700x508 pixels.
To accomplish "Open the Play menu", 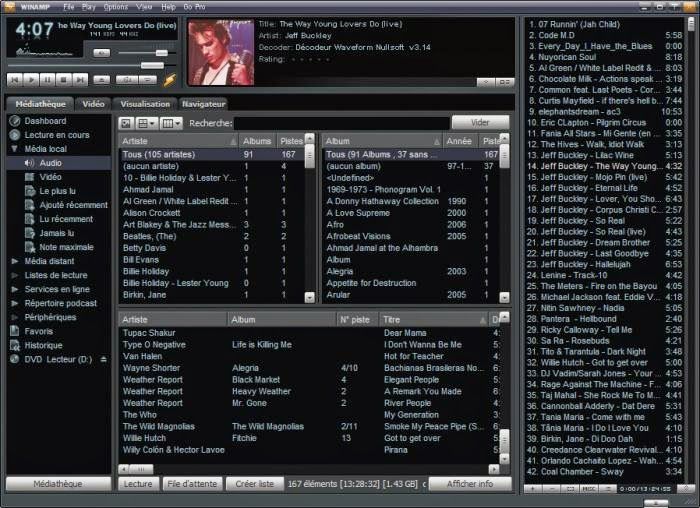I will (89, 7).
